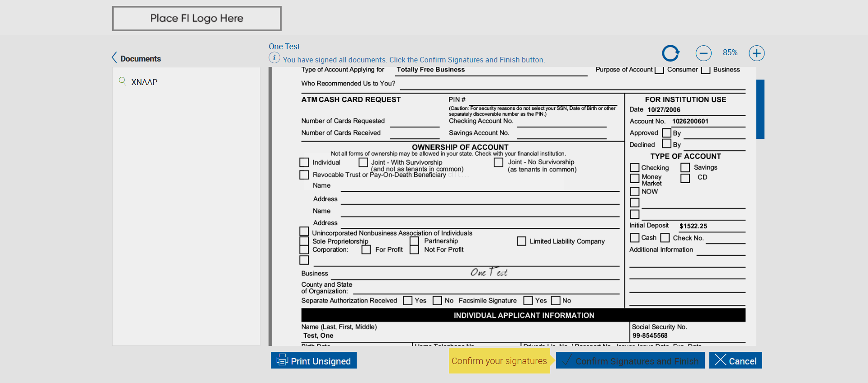Click the date 10/27/2006

point(664,110)
